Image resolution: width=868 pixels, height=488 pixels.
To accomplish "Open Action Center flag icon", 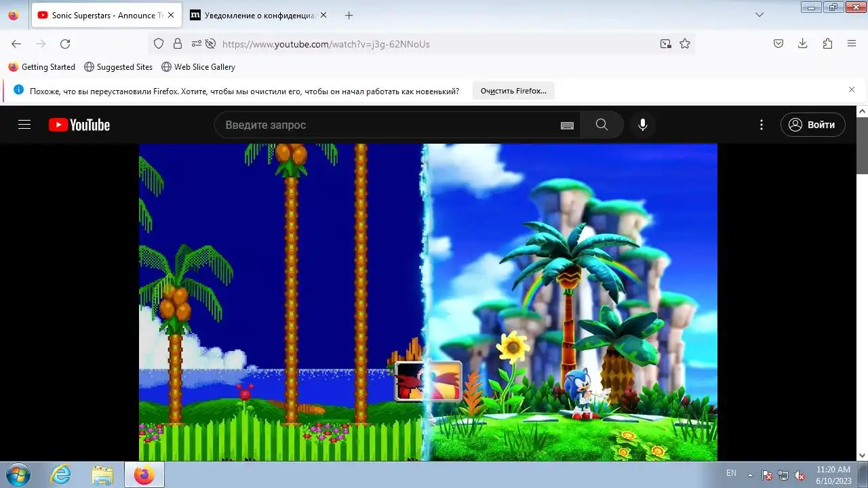I will [767, 475].
